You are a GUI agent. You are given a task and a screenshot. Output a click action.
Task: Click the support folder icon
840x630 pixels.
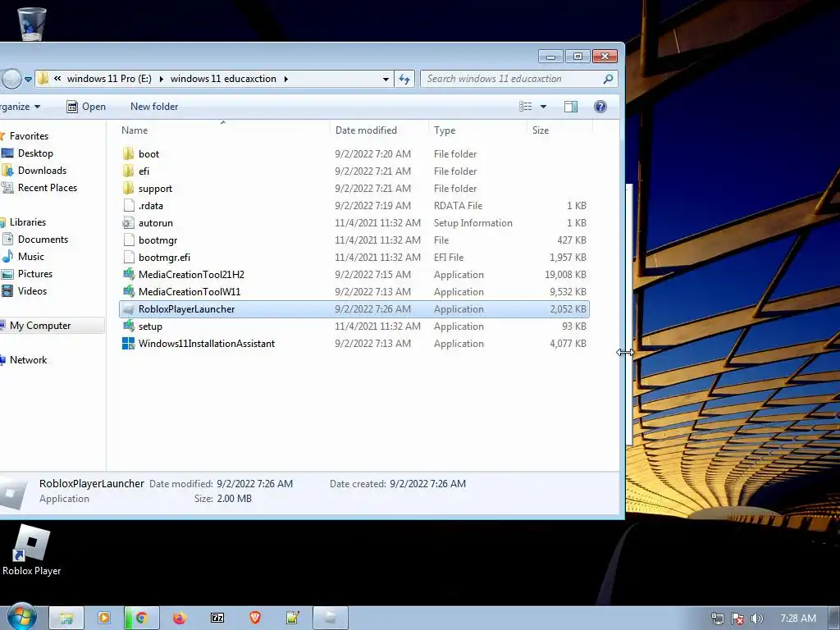[128, 188]
